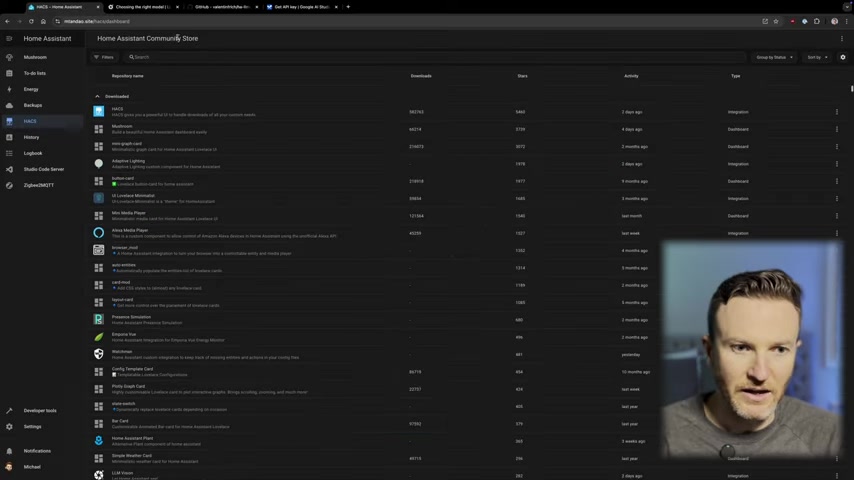Click the Alexa Media Player ring icon
Screen dimensions: 854x480
99,233
